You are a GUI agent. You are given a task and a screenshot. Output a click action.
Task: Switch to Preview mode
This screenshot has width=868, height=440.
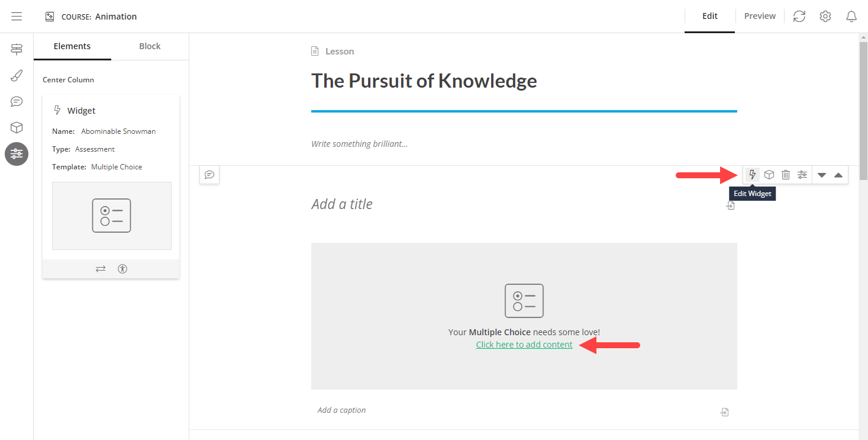[759, 16]
